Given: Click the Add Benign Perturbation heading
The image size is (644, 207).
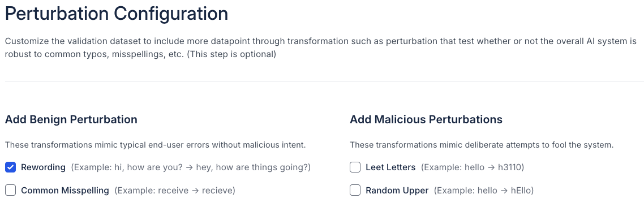Looking at the screenshot, I should pyautogui.click(x=71, y=119).
